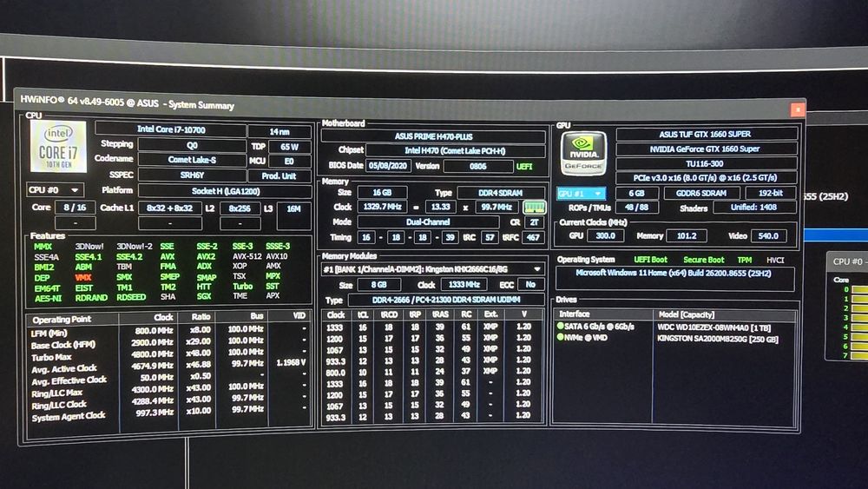The width and height of the screenshot is (868, 489).
Task: Click the TPM status label
Action: [x=745, y=260]
